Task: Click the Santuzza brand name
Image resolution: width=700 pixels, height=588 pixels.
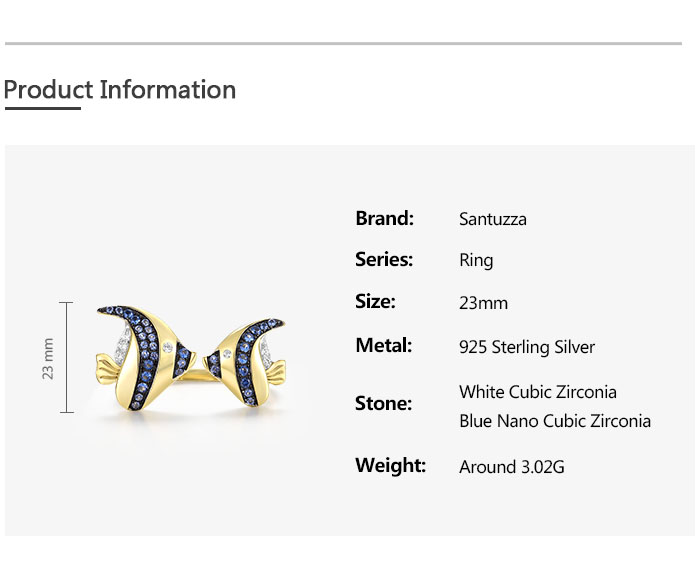Action: [492, 219]
